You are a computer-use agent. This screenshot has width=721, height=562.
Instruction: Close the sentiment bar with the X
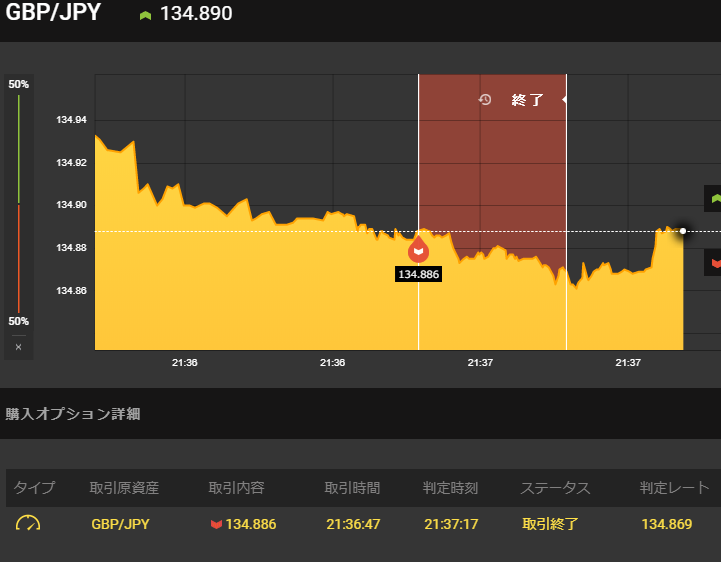click(x=18, y=347)
